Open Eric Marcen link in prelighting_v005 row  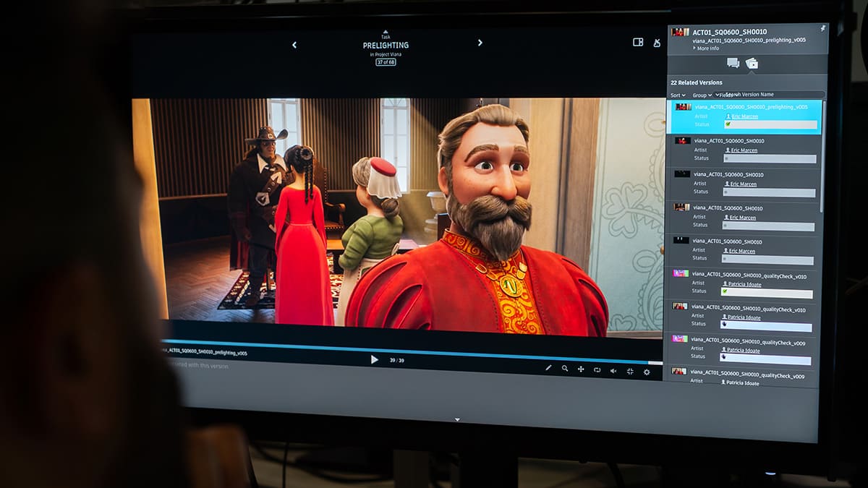(745, 116)
